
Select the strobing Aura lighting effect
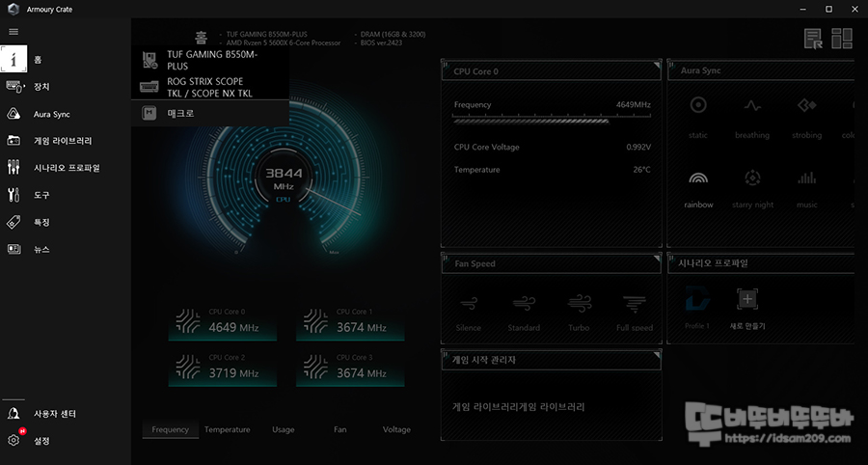click(x=806, y=119)
